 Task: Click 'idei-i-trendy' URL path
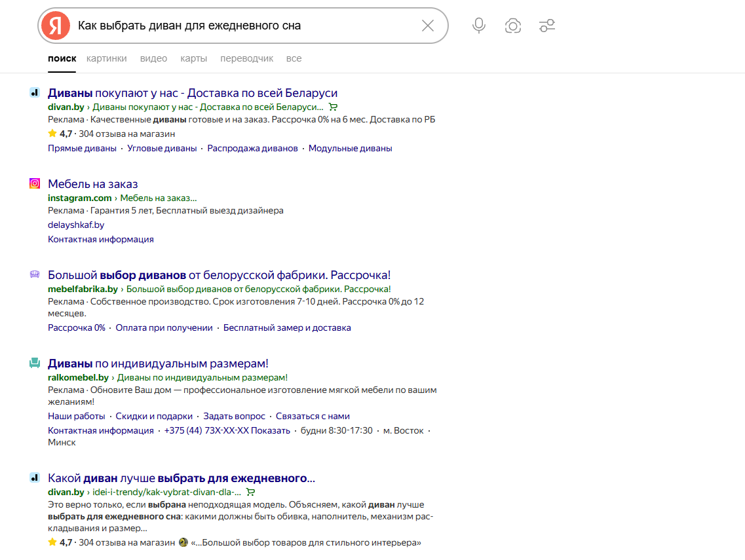point(166,492)
